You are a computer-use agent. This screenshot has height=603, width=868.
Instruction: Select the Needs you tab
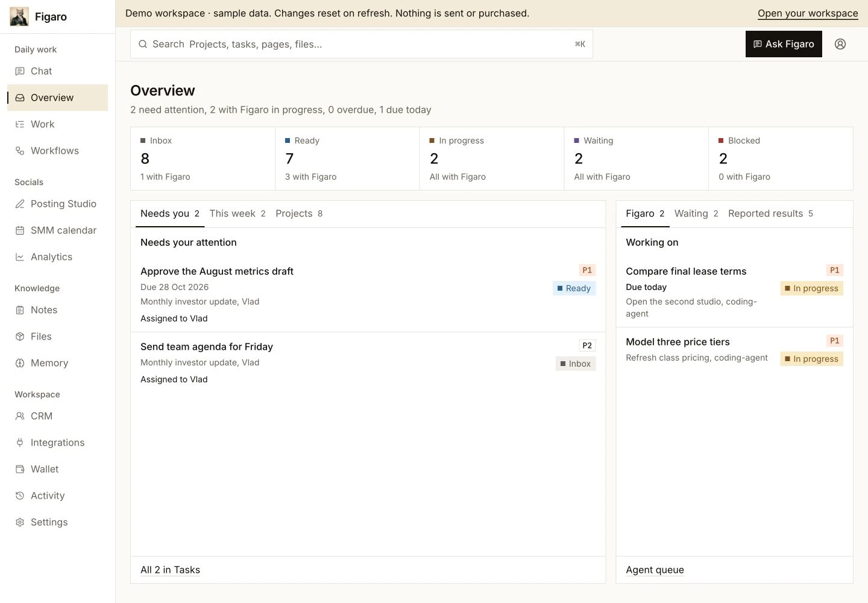[170, 213]
